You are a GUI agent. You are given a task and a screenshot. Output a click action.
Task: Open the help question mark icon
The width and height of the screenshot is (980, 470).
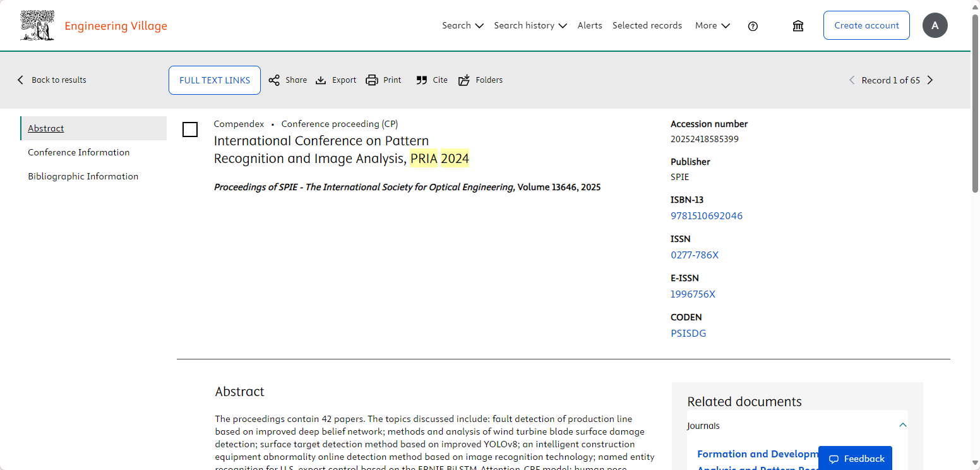(753, 26)
